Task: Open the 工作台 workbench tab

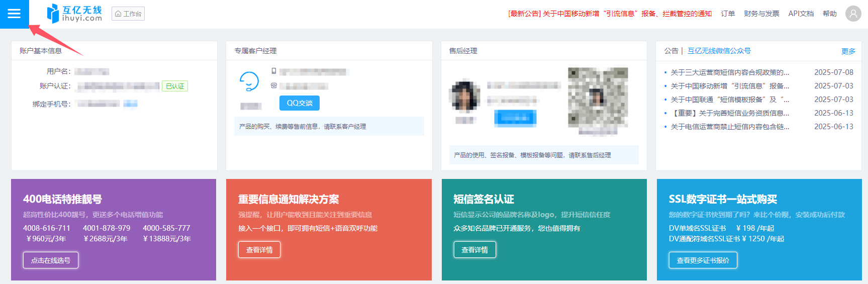Action: (128, 14)
